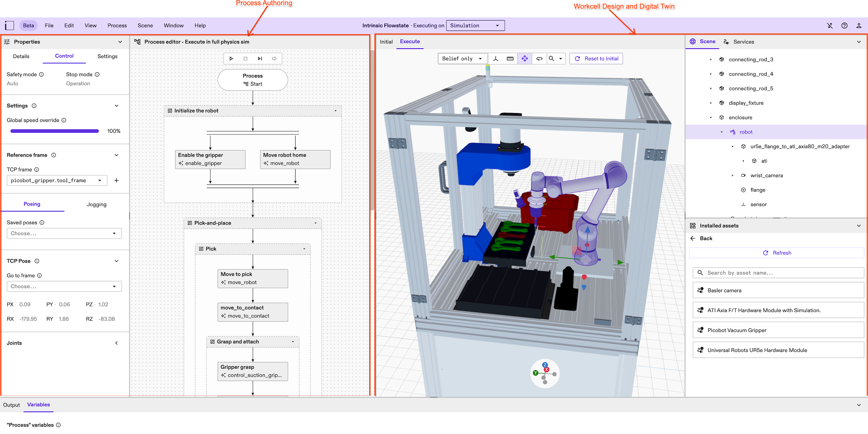Open the Help question mark icon

(x=845, y=25)
